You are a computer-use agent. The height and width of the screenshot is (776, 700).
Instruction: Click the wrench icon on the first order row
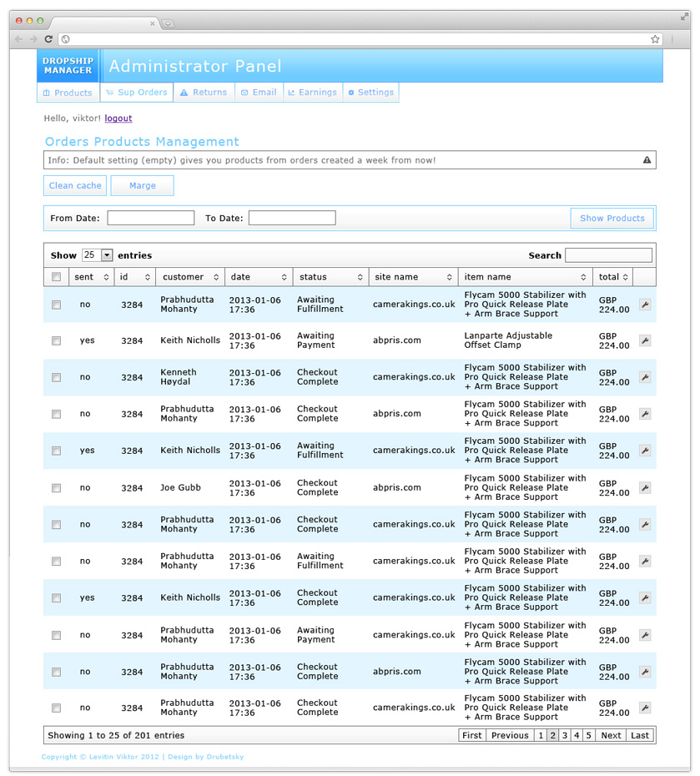click(x=644, y=304)
